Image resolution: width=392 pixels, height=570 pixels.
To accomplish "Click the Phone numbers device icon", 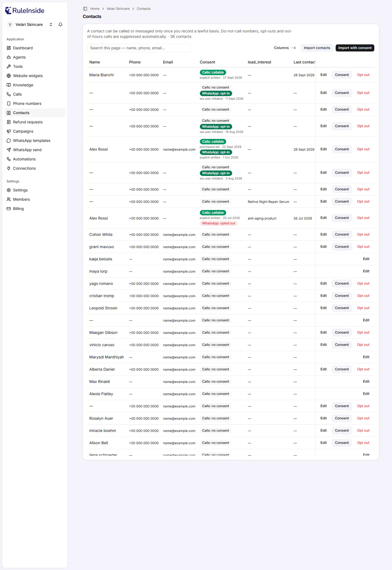I will point(9,103).
